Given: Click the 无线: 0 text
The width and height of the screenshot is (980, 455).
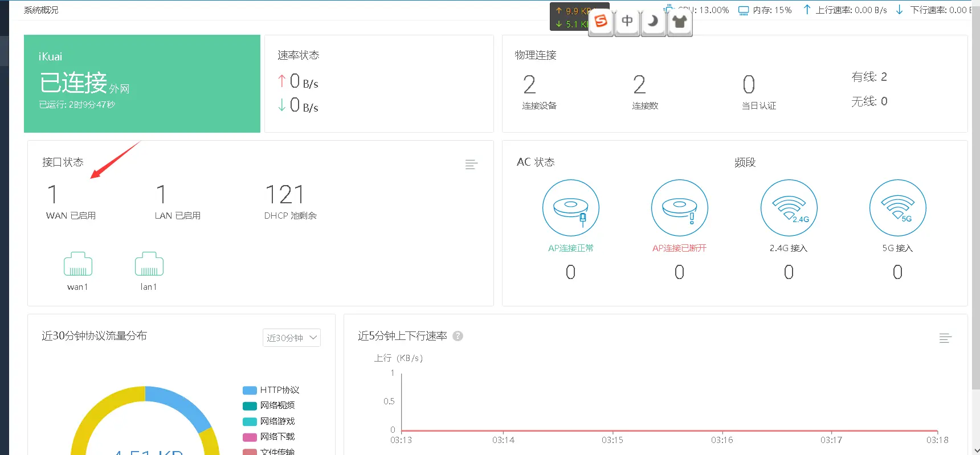Looking at the screenshot, I should (x=869, y=101).
